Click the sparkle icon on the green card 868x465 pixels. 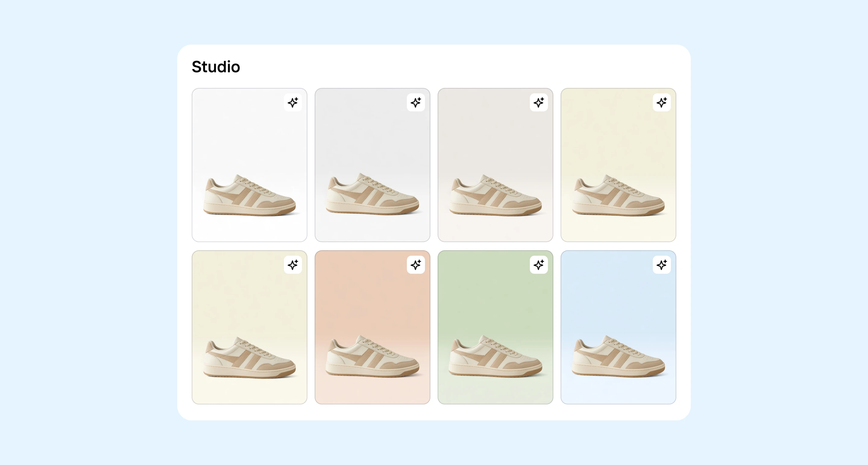click(x=539, y=265)
